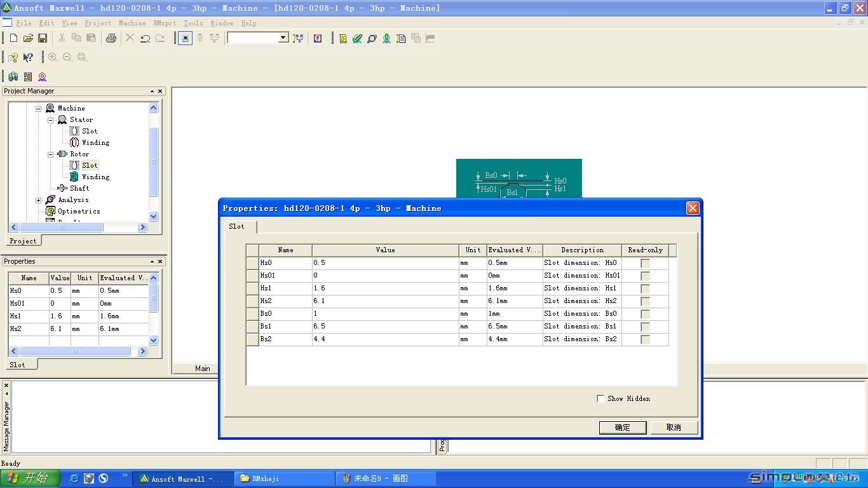
Task: Click the 取消 (Cancel) button
Action: [674, 428]
